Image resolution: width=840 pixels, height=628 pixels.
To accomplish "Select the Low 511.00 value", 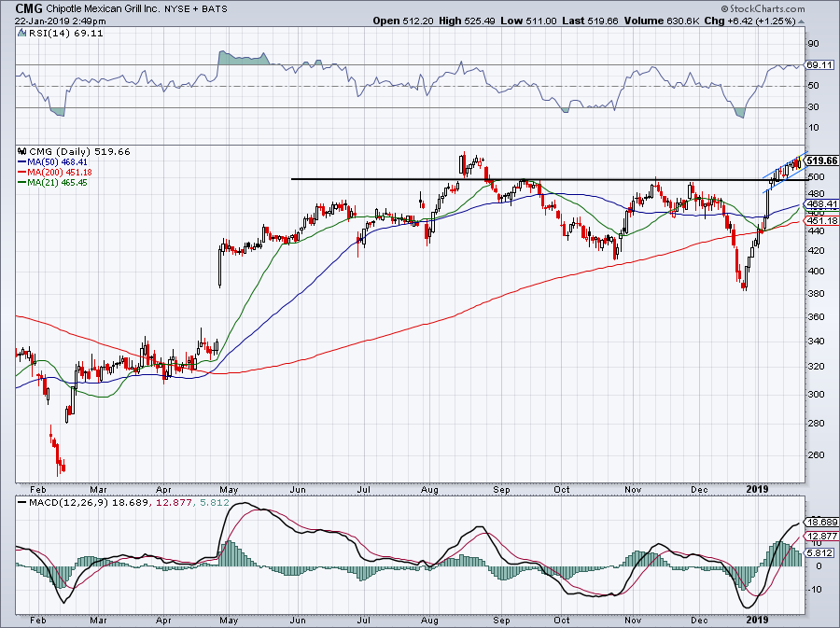I will point(529,21).
